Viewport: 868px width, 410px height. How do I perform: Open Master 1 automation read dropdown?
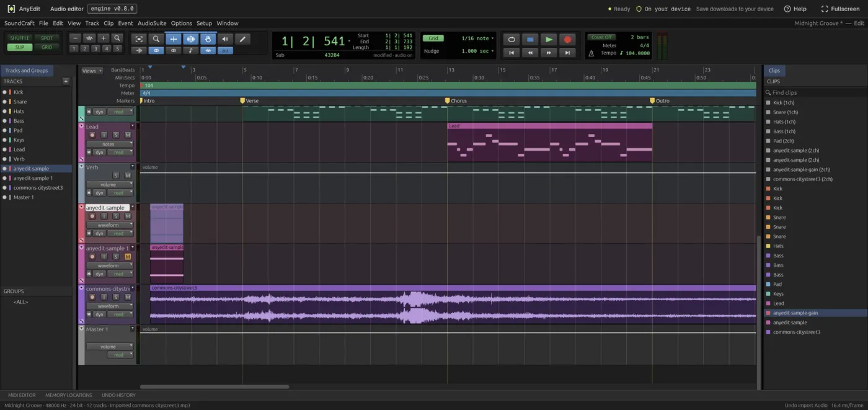pos(120,355)
